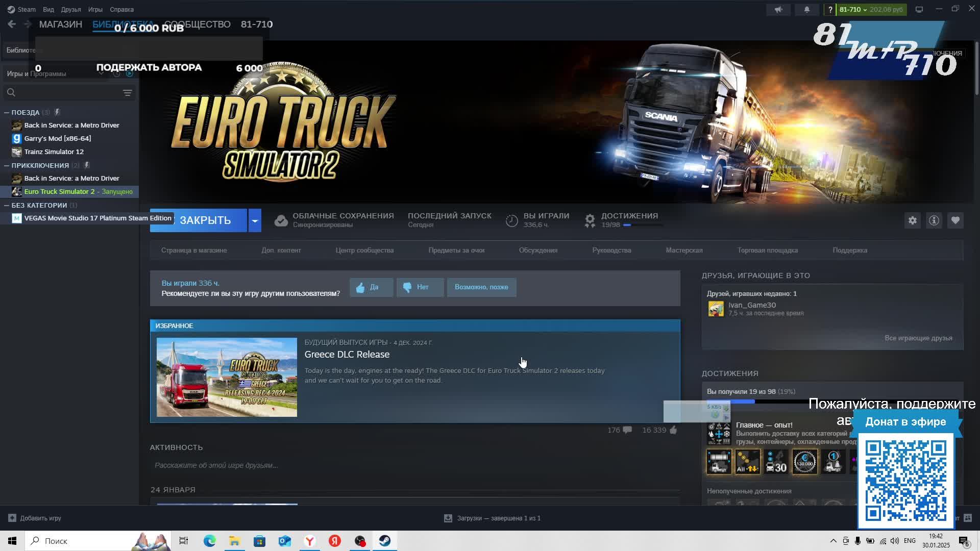This screenshot has height=551, width=980.
Task: Open the Мастерская section
Action: 684,250
